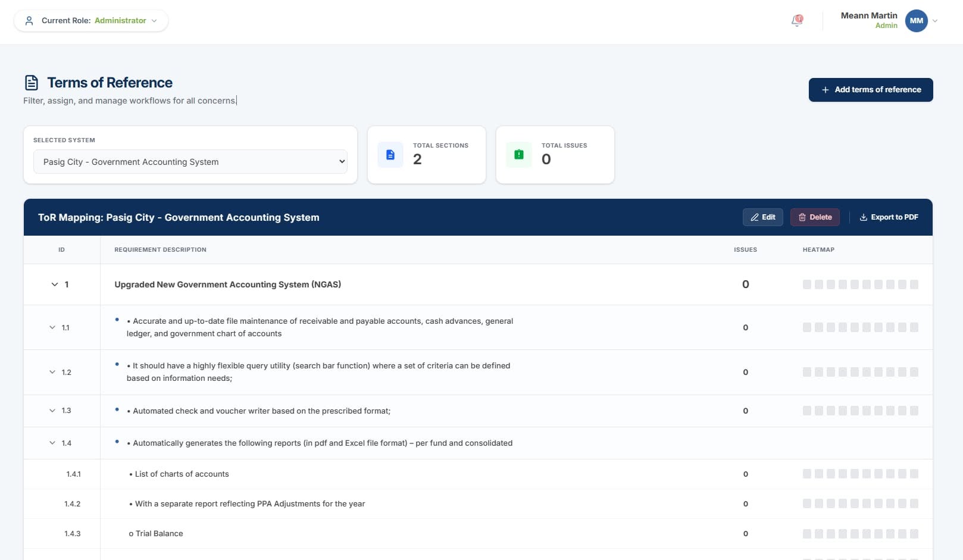The image size is (963, 560).
Task: Click 'Automatically generates the following reports' requirement
Action: pos(320,443)
